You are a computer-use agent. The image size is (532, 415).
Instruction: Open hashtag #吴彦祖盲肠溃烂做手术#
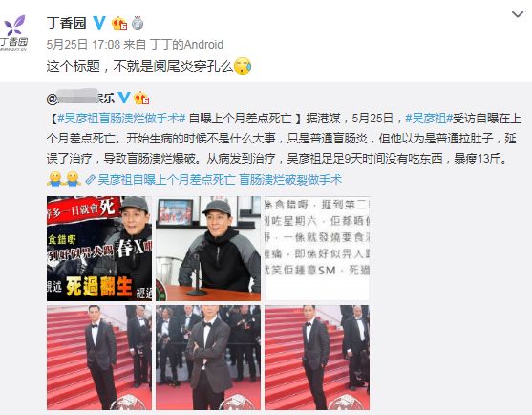[x=122, y=119]
